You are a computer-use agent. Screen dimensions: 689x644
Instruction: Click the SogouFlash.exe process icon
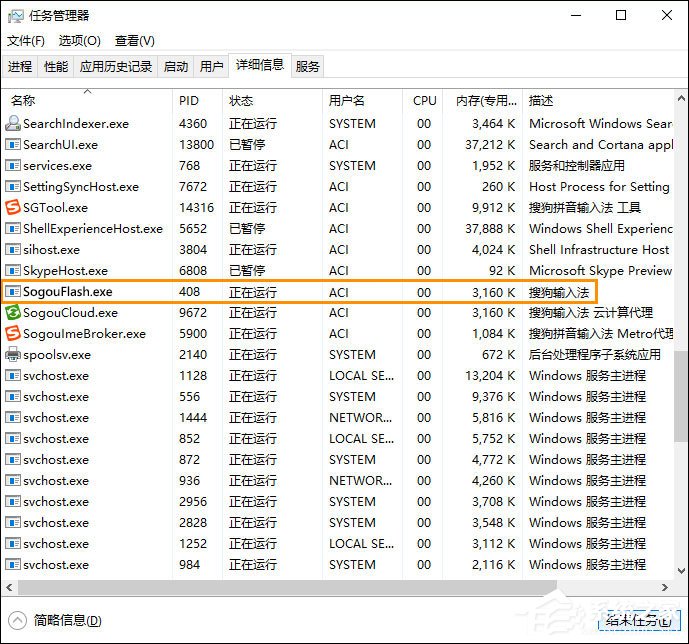click(13, 291)
